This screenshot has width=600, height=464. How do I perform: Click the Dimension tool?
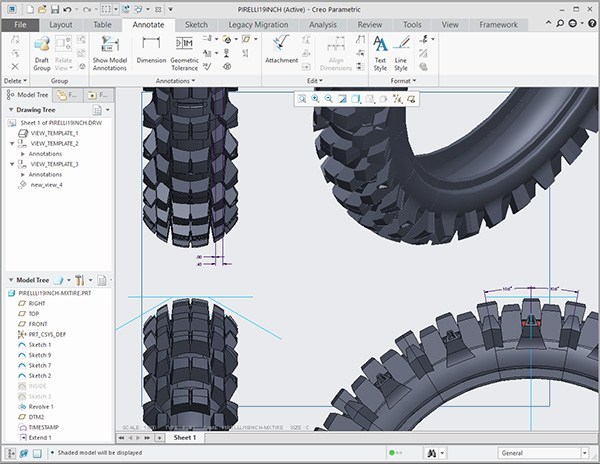[151, 49]
